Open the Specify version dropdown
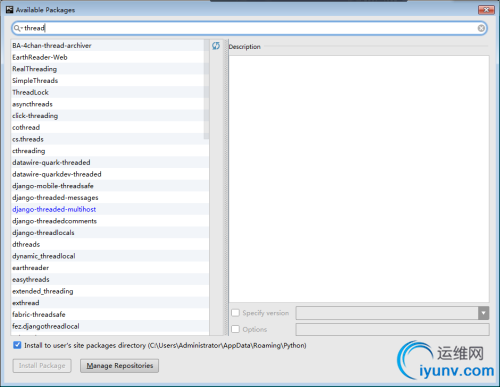This screenshot has height=387, width=500. [483, 313]
